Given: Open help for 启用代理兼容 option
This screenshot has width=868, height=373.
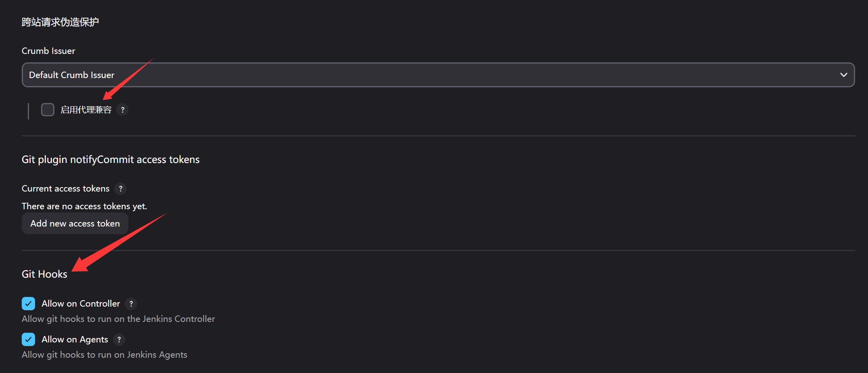Looking at the screenshot, I should 122,109.
